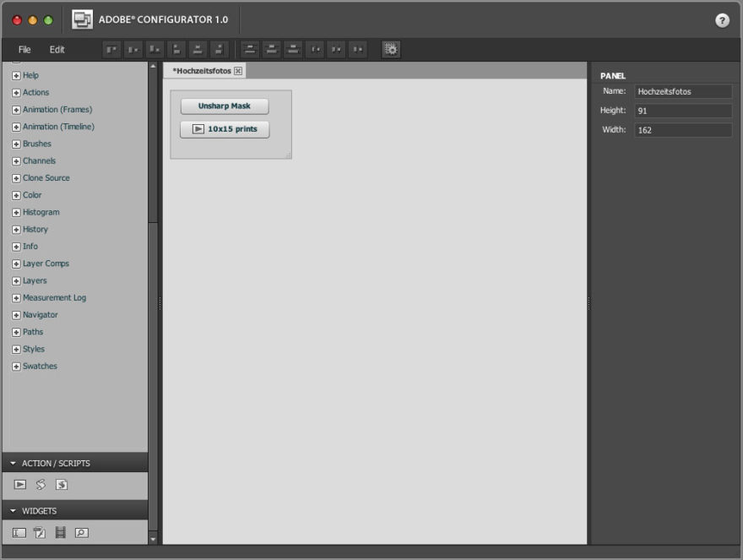
Task: Close the Hochzeitsfotos tab
Action: pyautogui.click(x=238, y=71)
